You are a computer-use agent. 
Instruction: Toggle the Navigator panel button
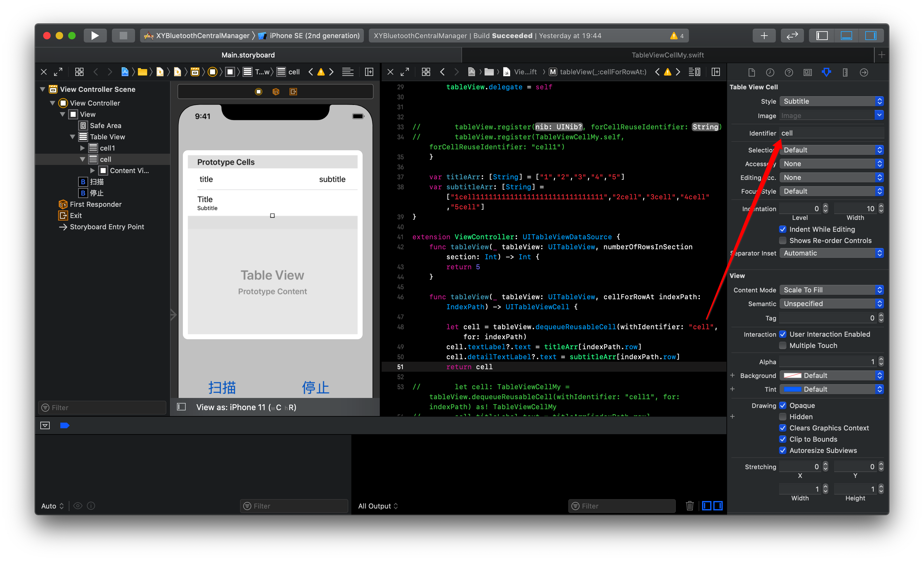pos(821,36)
